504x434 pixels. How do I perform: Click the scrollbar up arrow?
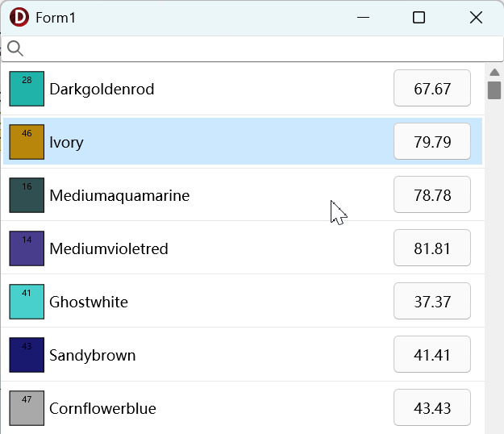[x=494, y=73]
